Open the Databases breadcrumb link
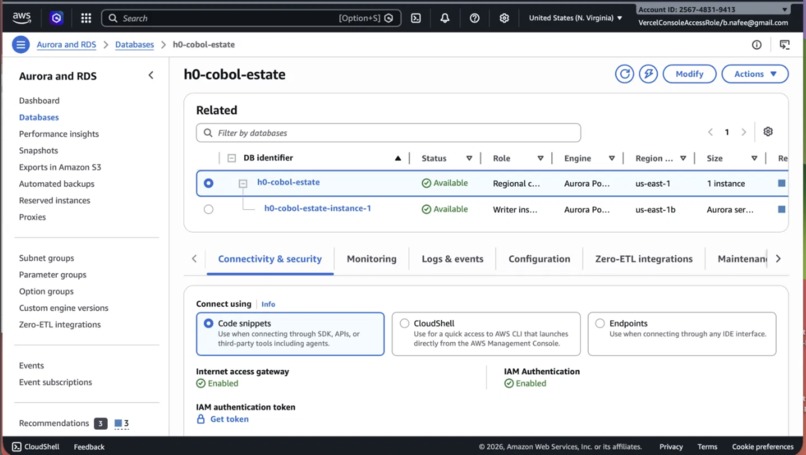 pos(134,45)
